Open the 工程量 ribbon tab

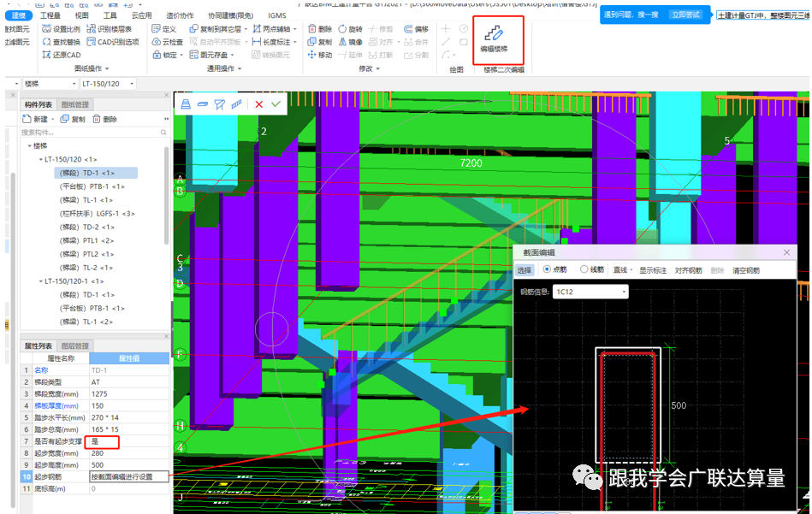coord(50,15)
